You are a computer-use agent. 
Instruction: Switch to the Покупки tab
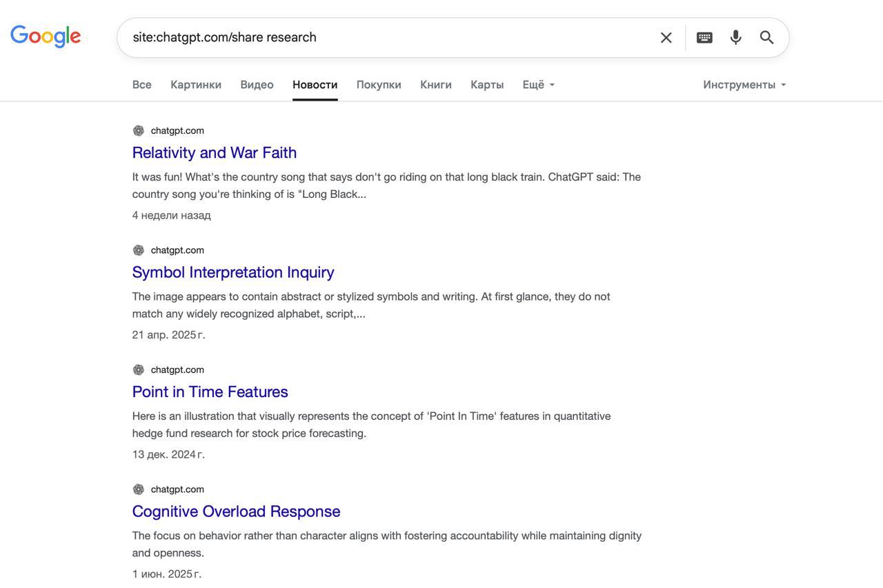379,85
